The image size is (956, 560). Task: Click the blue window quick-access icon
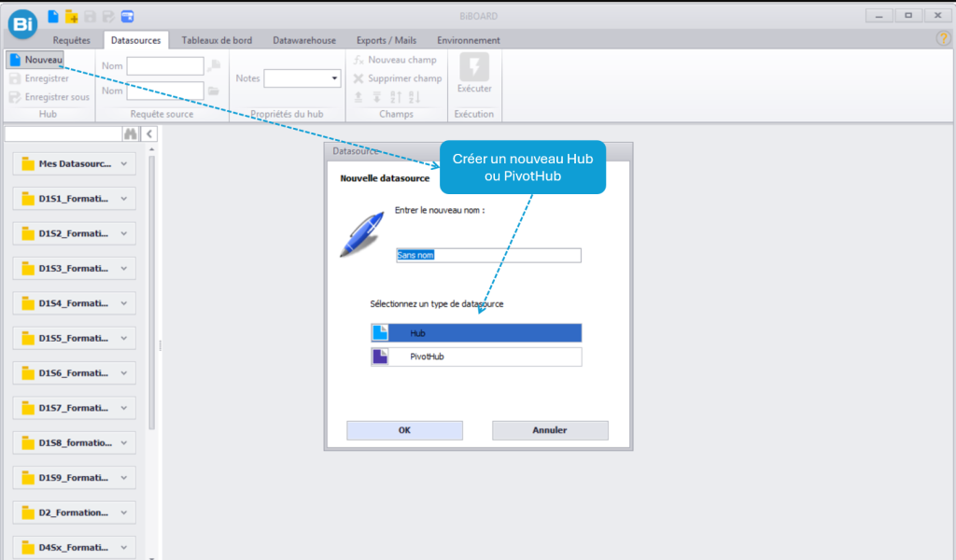click(x=127, y=17)
